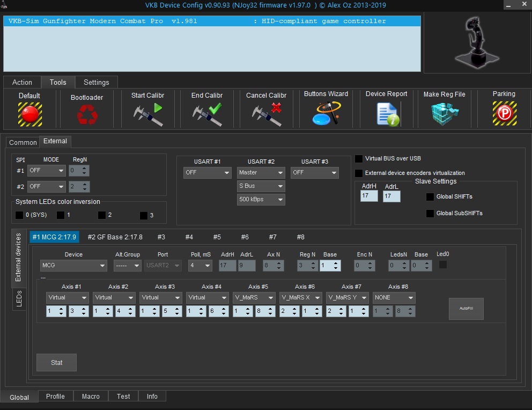
Task: Open the Device MCG dropdown
Action: (74, 266)
